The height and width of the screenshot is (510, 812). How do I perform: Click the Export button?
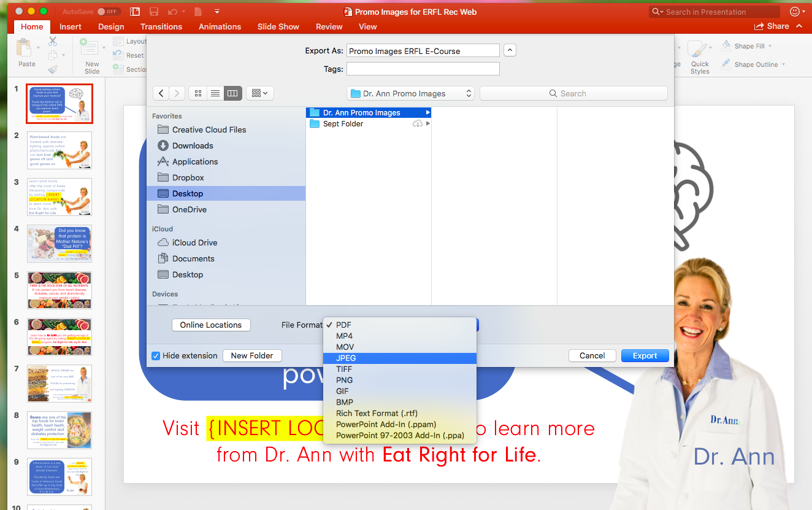[x=645, y=355]
